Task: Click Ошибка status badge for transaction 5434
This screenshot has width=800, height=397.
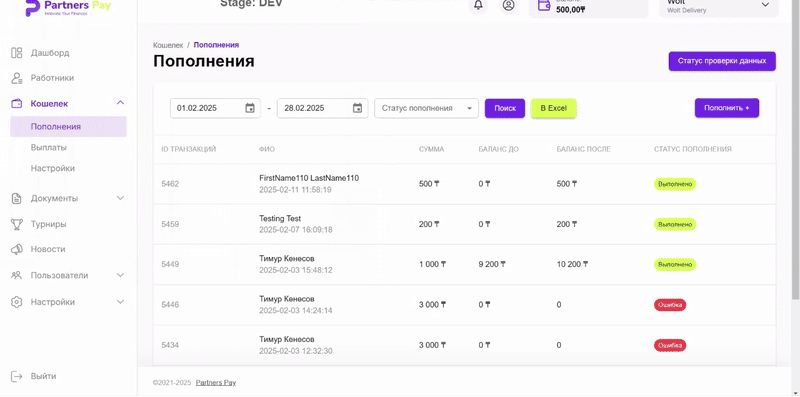Action: pyautogui.click(x=670, y=345)
